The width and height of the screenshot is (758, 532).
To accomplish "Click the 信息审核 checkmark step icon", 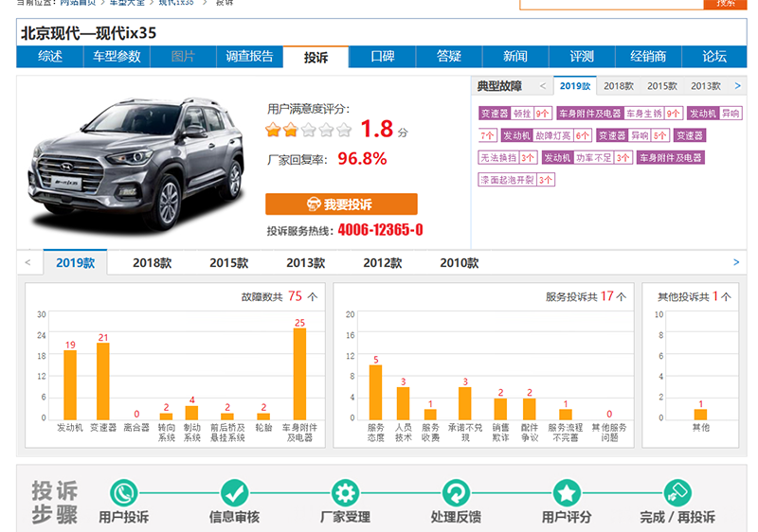I will [x=234, y=493].
